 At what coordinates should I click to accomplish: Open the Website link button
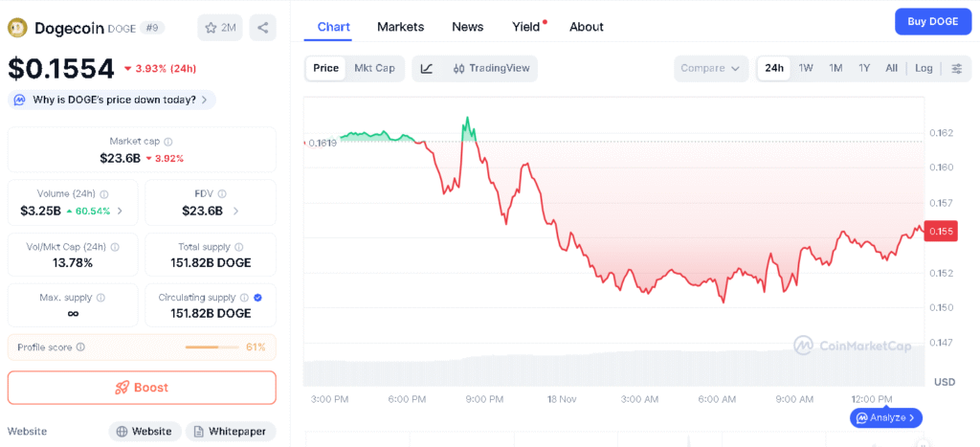point(145,432)
